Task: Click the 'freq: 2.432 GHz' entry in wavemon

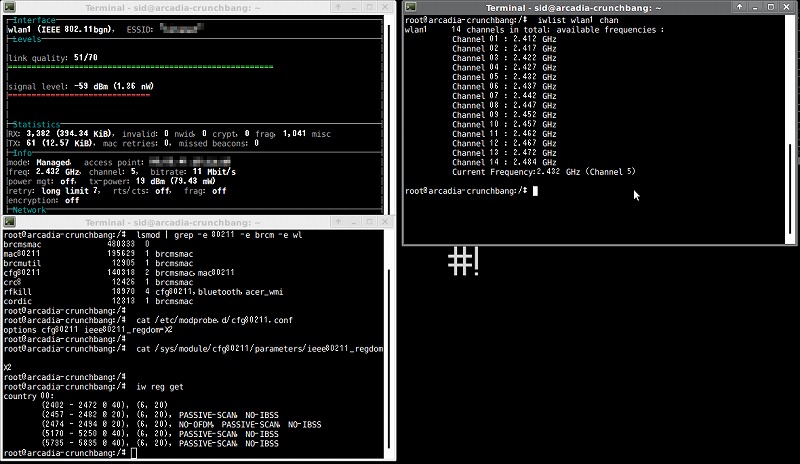Action: click(x=44, y=172)
